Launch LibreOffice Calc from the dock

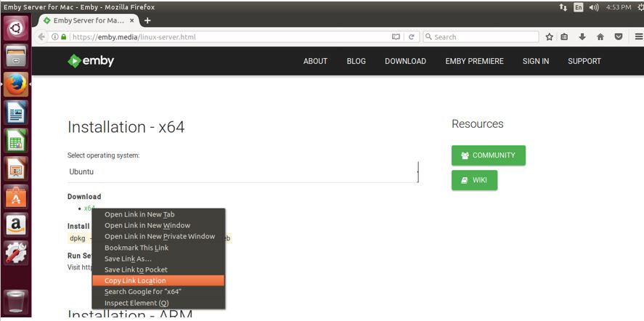pyautogui.click(x=16, y=141)
